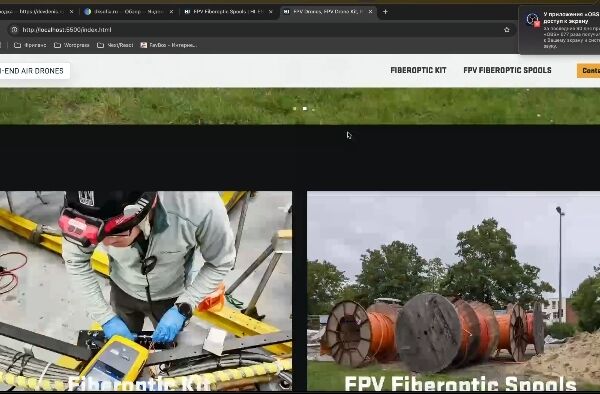This screenshot has height=394, width=600.
Task: Open the Fiberoptic Kit image card
Action: click(x=146, y=291)
